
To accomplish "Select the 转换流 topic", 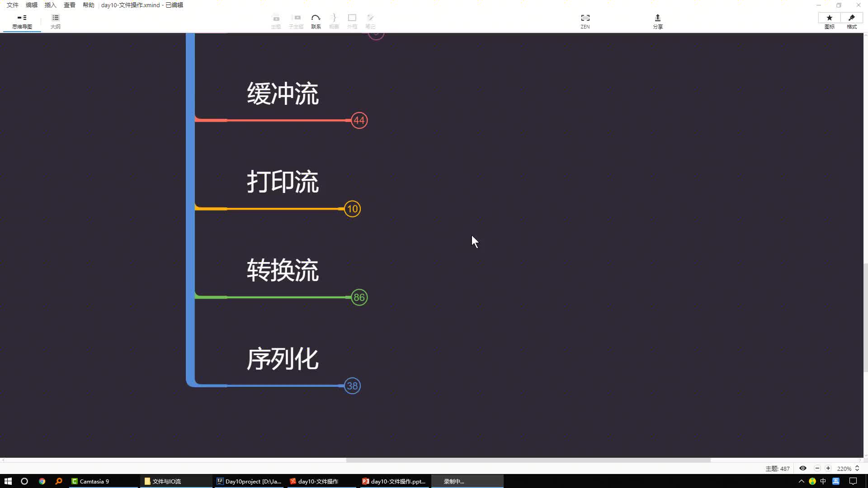I will (x=283, y=271).
